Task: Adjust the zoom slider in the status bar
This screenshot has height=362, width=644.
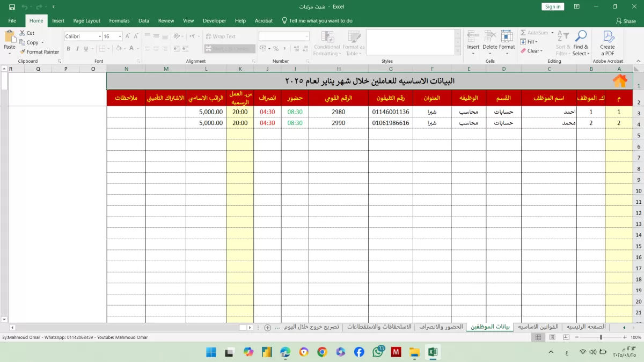Action: point(601,337)
